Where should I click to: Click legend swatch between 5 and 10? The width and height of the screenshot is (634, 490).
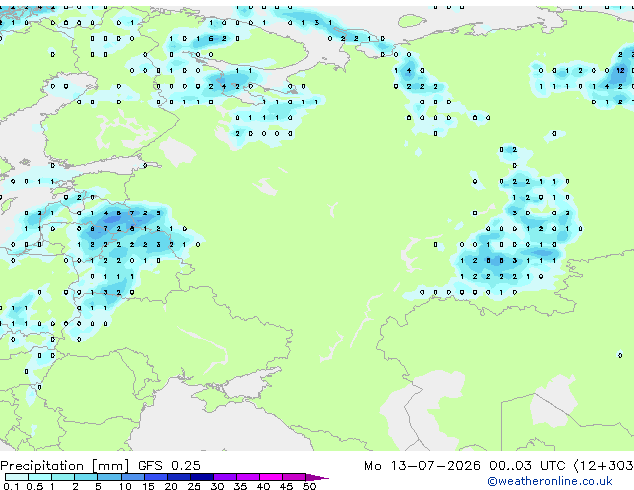(x=109, y=477)
